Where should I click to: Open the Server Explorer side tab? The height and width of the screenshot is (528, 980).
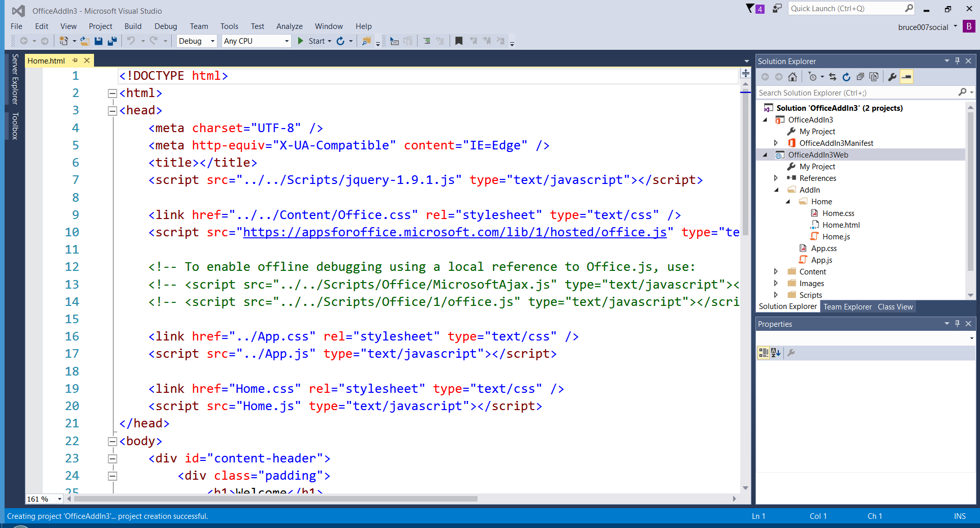point(15,79)
